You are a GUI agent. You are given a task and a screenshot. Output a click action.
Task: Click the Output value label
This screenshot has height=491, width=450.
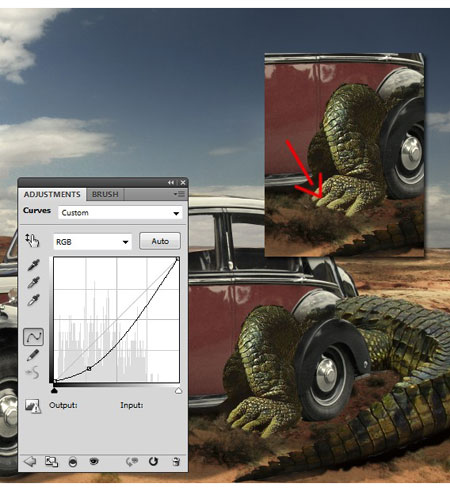(x=63, y=405)
